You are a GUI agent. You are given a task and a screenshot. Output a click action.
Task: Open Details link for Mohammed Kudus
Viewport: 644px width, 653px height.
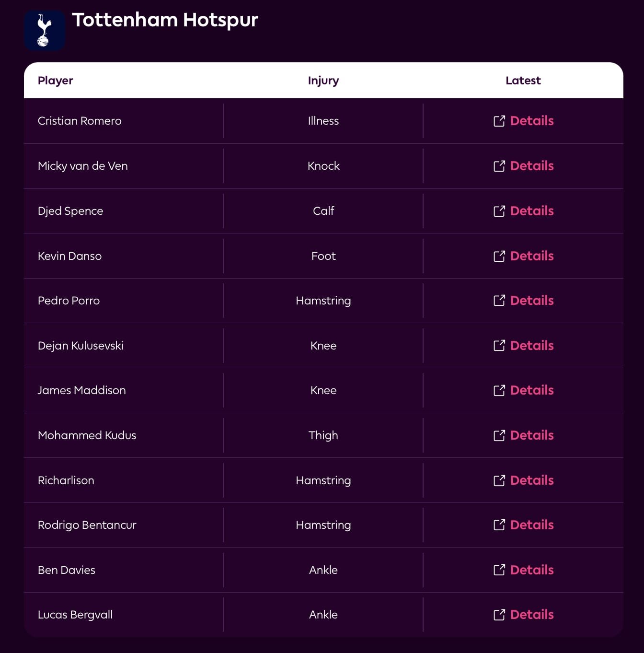[531, 435]
